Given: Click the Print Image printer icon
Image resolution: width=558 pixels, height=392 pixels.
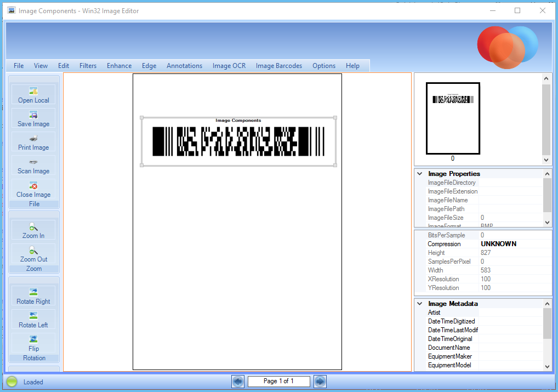Looking at the screenshot, I should 33,138.
